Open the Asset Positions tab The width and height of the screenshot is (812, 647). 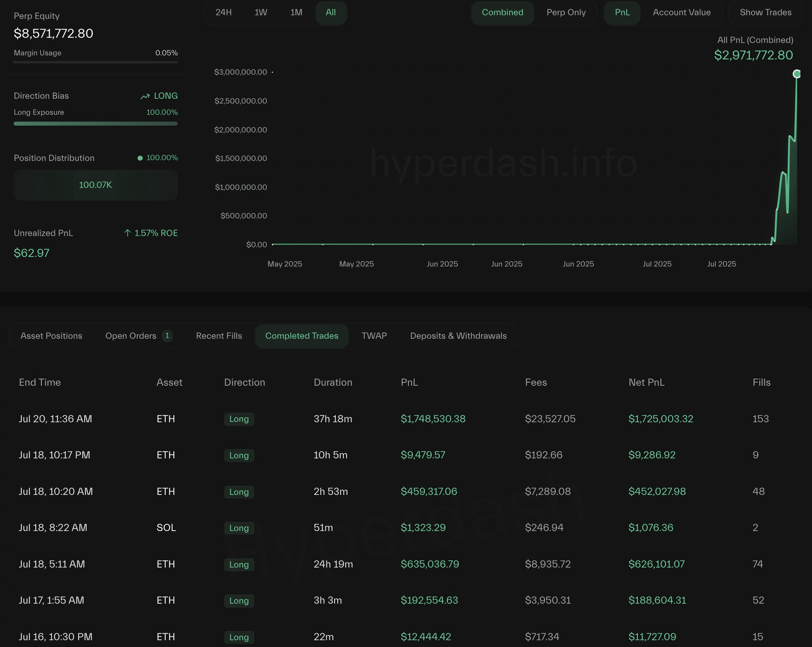click(51, 336)
